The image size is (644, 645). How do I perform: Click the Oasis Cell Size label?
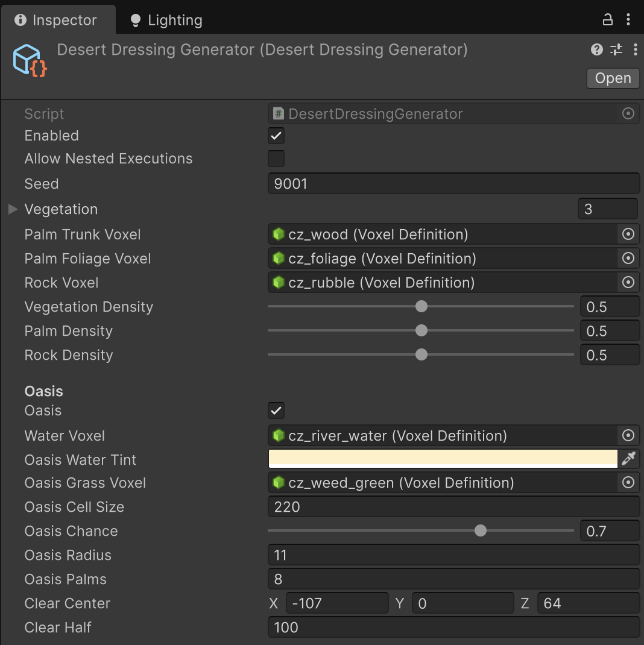pos(74,506)
